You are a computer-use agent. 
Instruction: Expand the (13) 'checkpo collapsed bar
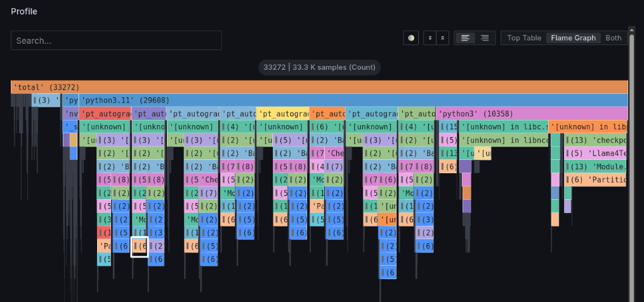pos(595,140)
